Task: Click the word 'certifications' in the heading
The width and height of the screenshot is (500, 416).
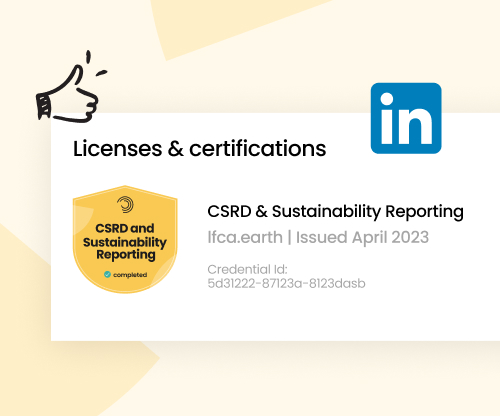Action: (x=258, y=149)
